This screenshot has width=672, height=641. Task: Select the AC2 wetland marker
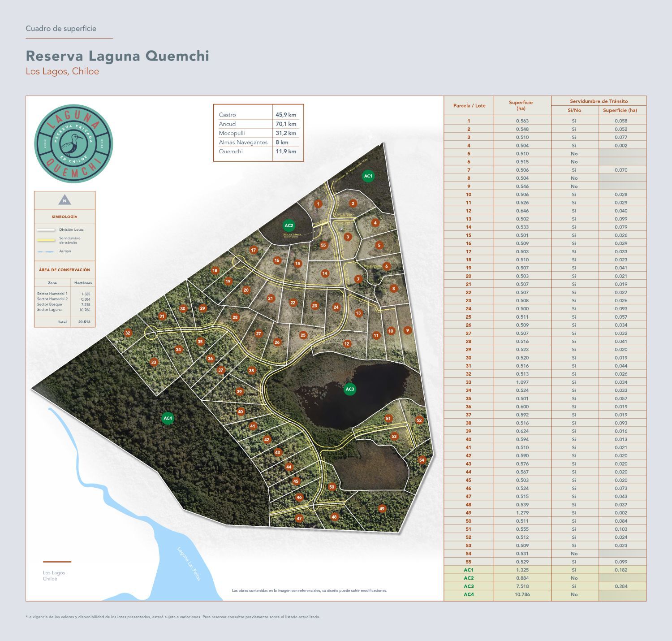pos(289,225)
